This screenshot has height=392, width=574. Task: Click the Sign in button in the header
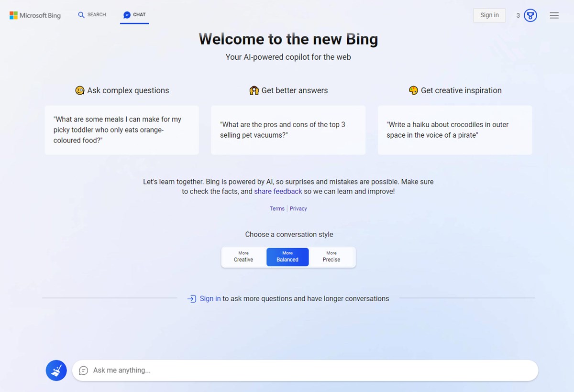coord(489,15)
